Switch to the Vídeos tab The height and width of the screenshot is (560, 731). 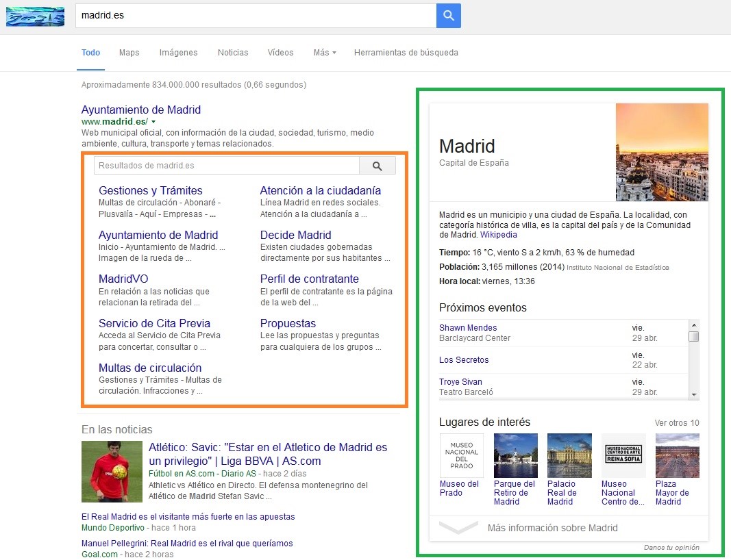281,53
